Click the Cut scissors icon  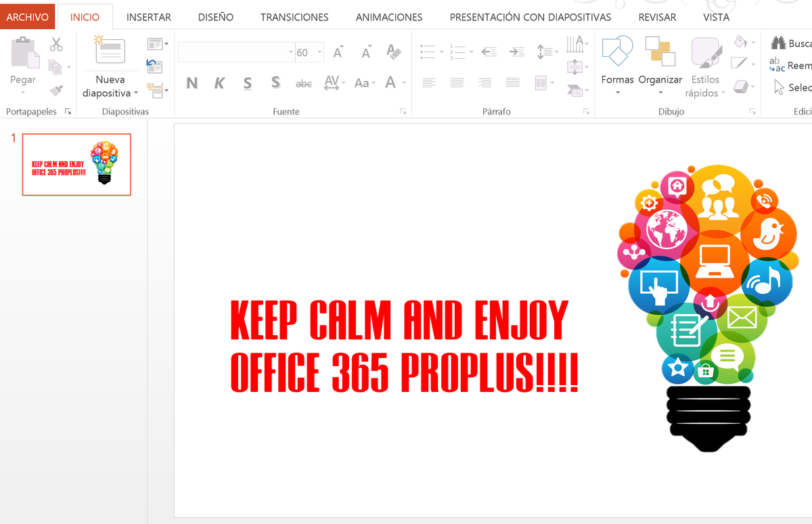point(56,45)
